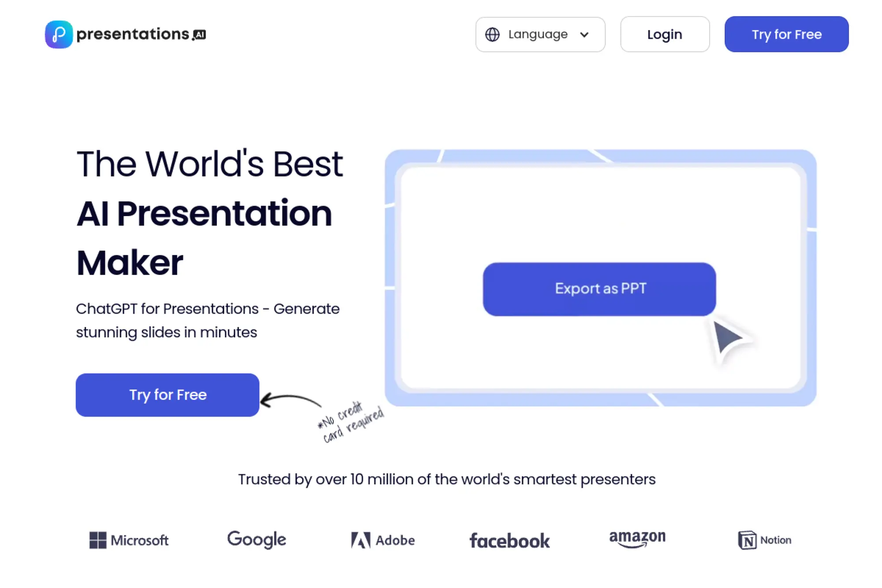This screenshot has height=588, width=882.
Task: Click the trusted presenters tagline text
Action: pyautogui.click(x=447, y=479)
